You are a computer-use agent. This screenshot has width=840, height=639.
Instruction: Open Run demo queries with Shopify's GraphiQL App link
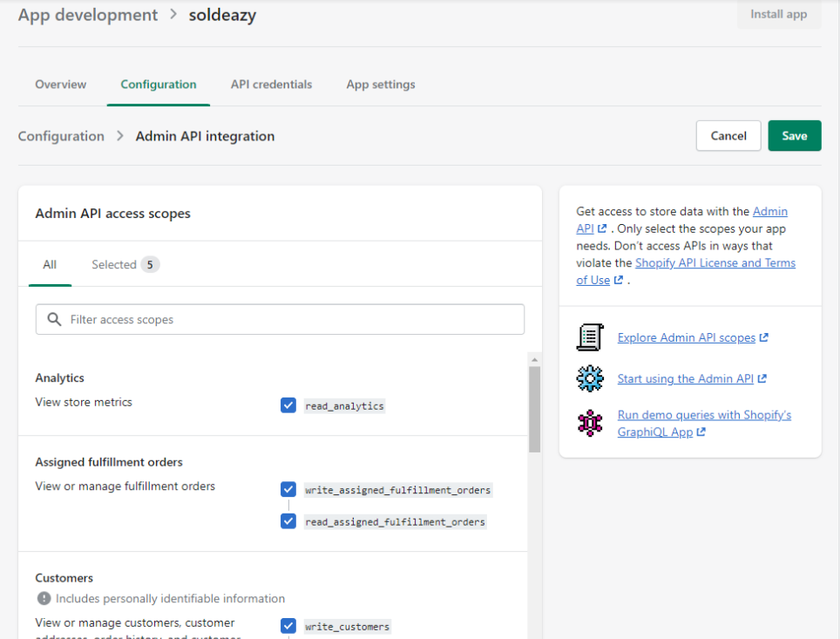pos(704,424)
